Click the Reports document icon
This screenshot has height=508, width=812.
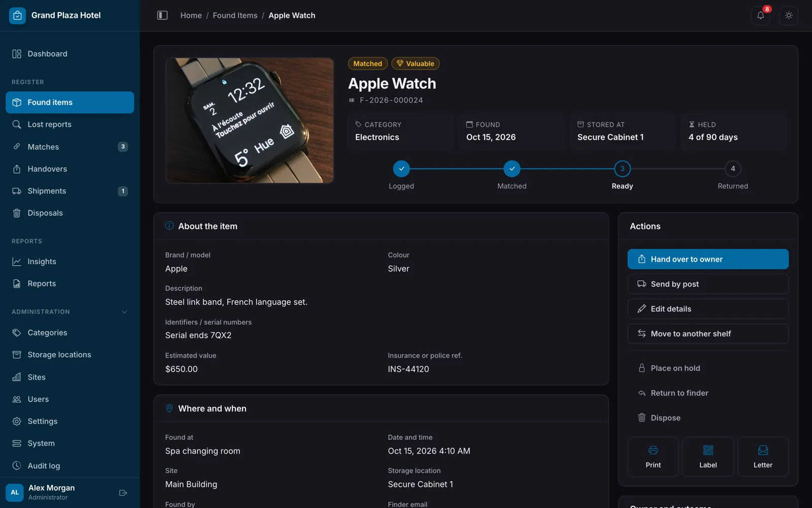click(17, 283)
